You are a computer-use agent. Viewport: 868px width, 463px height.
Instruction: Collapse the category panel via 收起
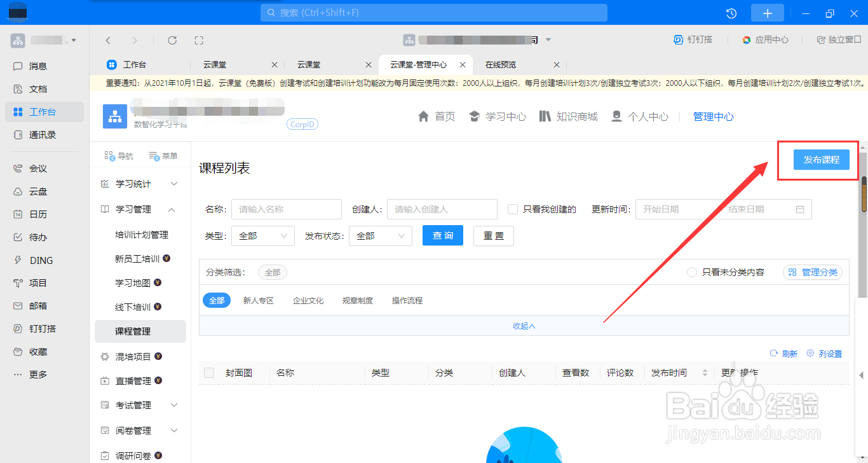[524, 326]
